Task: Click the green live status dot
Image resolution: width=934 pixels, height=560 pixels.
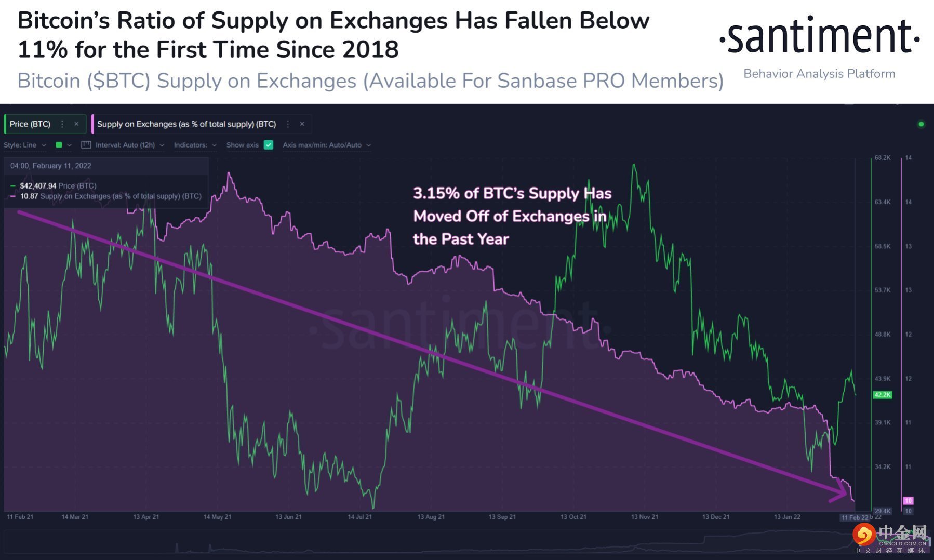Action: point(921,124)
